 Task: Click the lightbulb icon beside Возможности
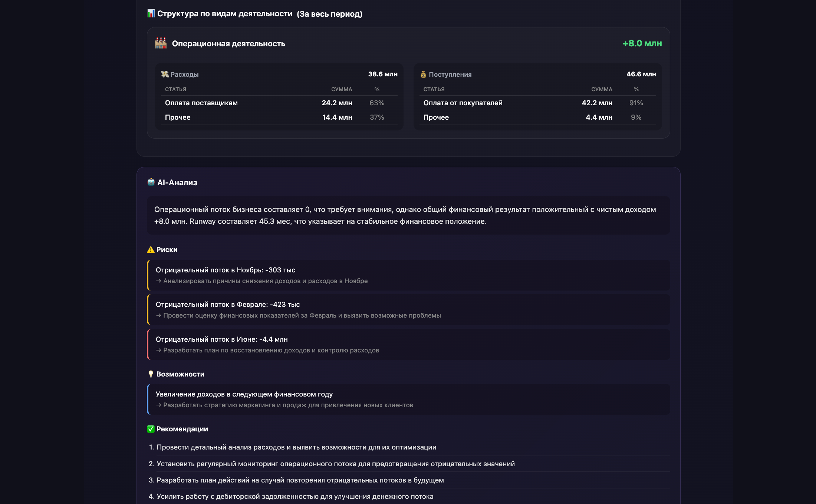click(x=151, y=374)
